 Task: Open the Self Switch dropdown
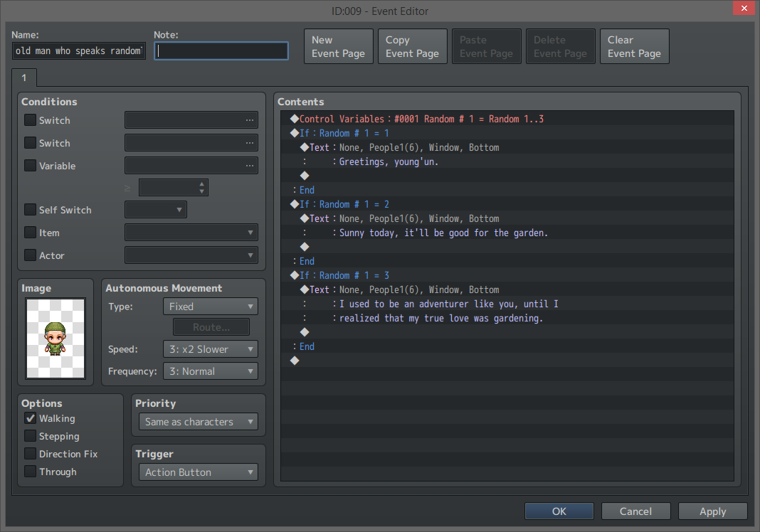(155, 209)
